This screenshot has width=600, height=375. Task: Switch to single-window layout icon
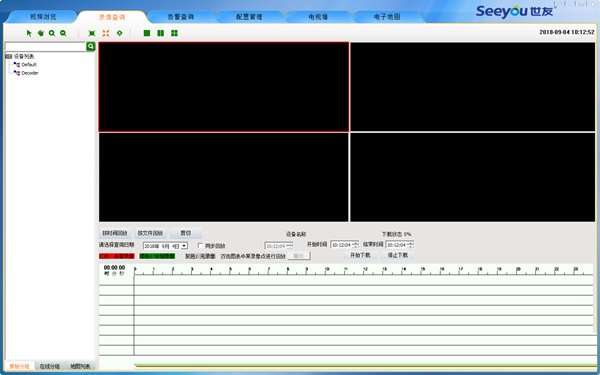coord(147,34)
